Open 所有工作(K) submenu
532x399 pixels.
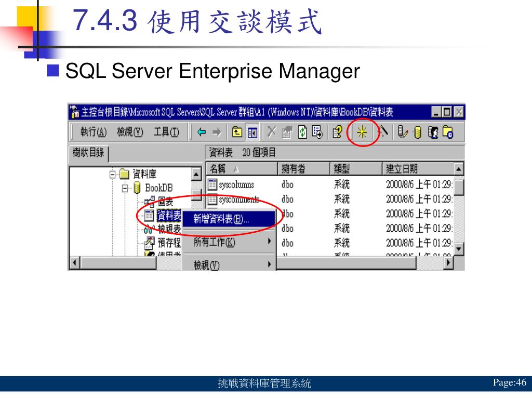229,242
